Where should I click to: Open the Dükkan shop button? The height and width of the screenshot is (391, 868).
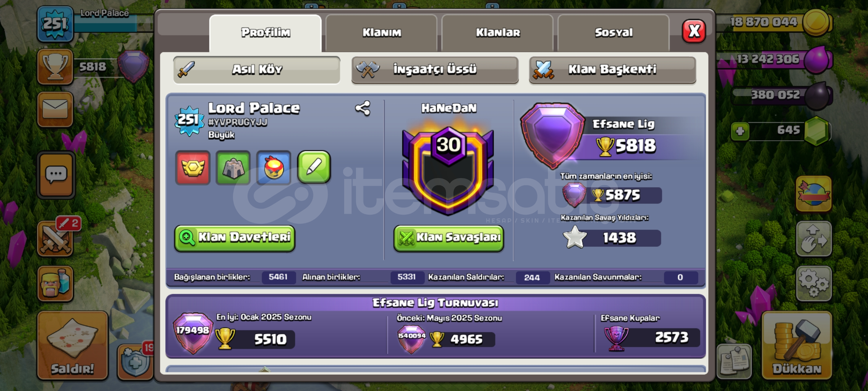(x=797, y=345)
